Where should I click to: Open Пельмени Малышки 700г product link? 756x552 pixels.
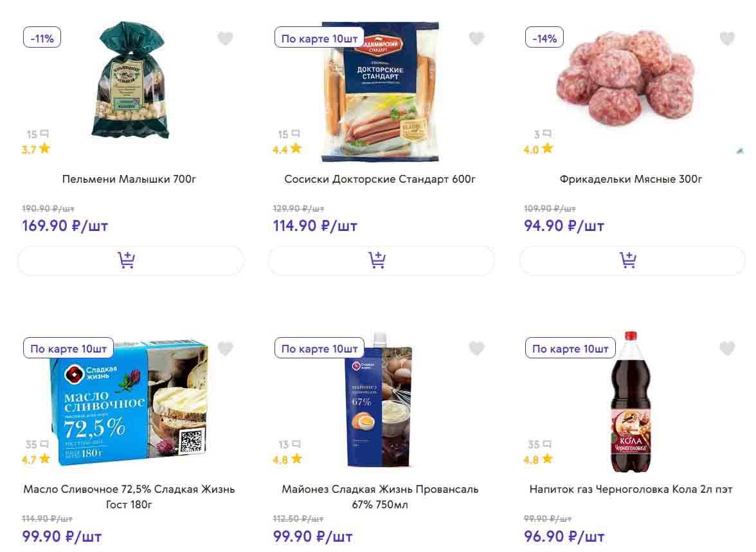pos(129,179)
